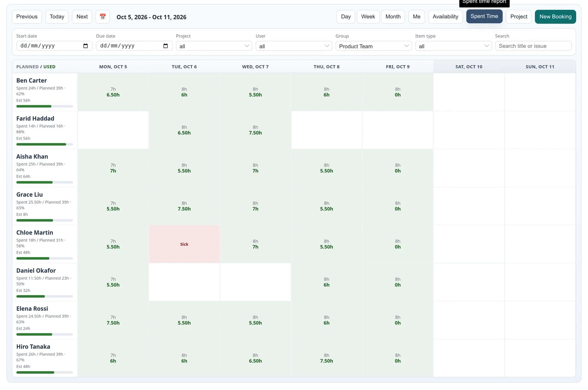Switch to Week view
The image size is (588, 390).
[x=368, y=17]
